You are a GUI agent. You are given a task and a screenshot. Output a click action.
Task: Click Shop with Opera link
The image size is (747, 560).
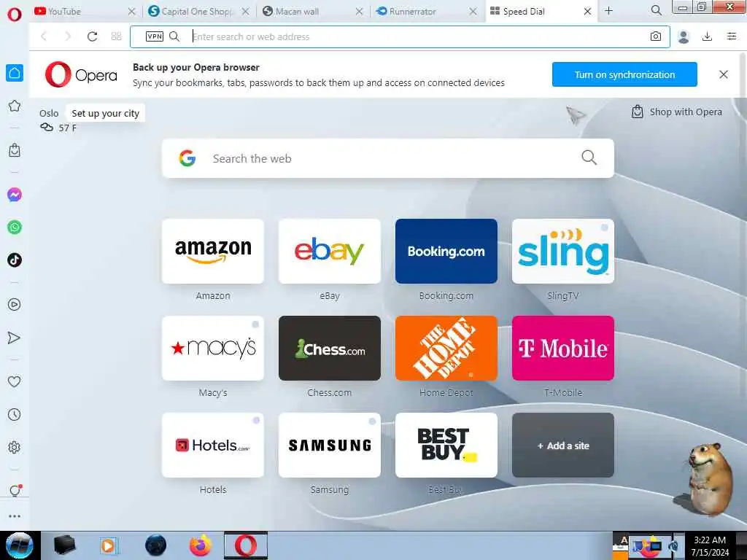[677, 112]
